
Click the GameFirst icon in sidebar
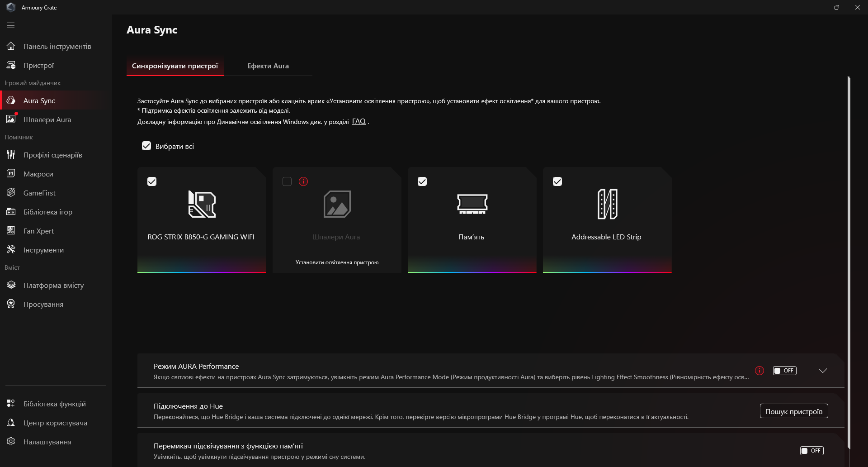[11, 193]
